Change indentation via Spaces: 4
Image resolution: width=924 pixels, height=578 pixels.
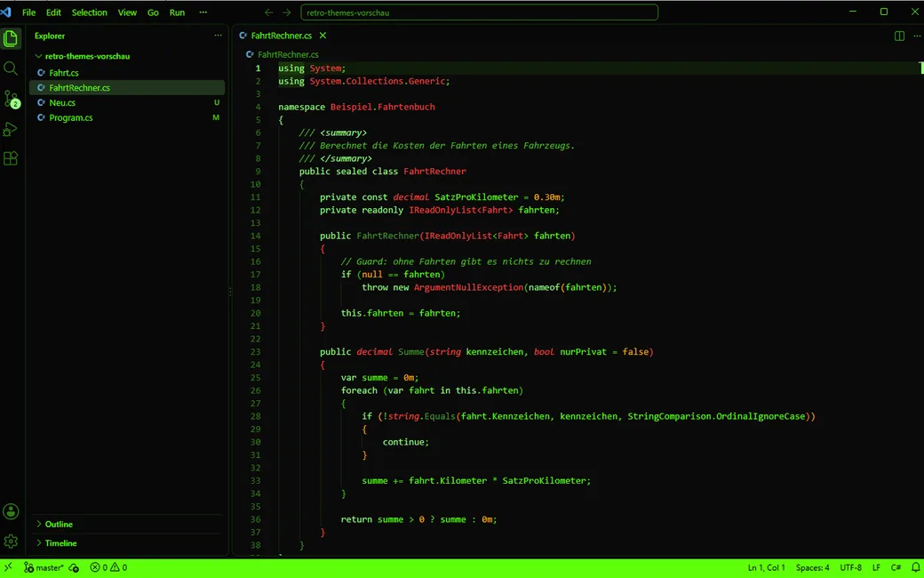tap(813, 567)
